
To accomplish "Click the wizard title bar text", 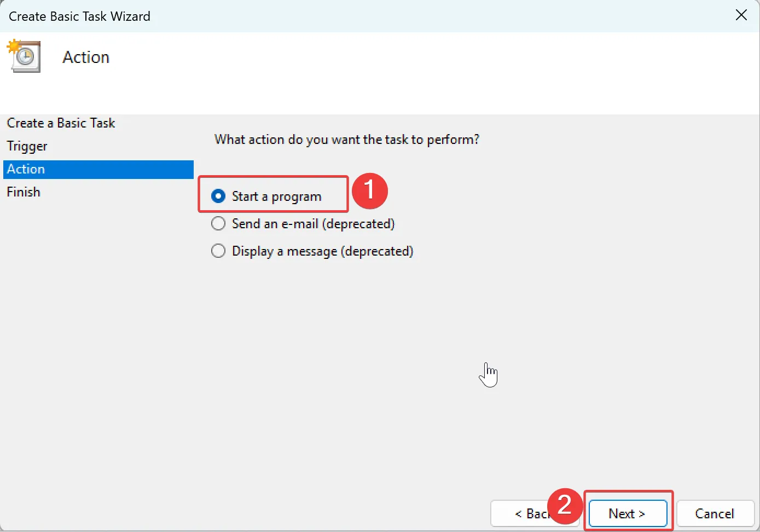I will [79, 16].
